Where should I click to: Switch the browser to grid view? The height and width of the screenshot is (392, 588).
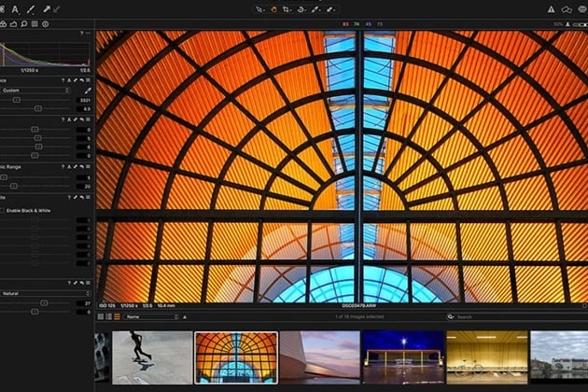pos(101,317)
